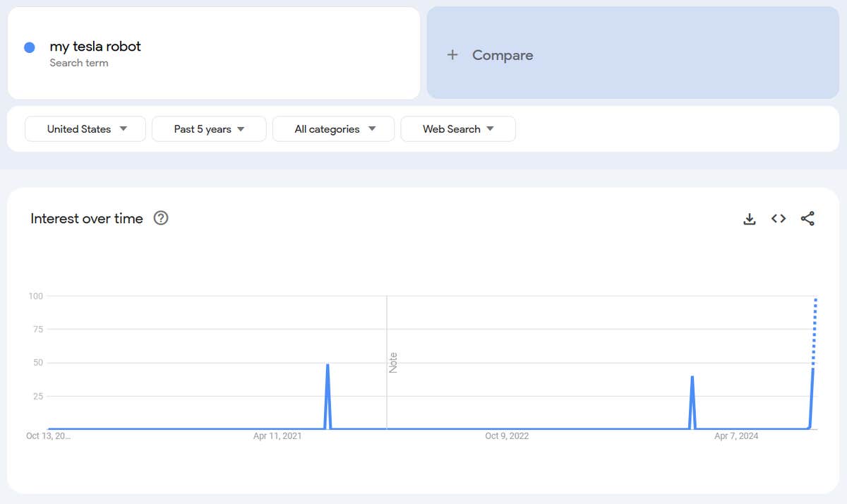Click the dotted projected peak at chart end
This screenshot has height=504, width=847.
pyautogui.click(x=815, y=301)
